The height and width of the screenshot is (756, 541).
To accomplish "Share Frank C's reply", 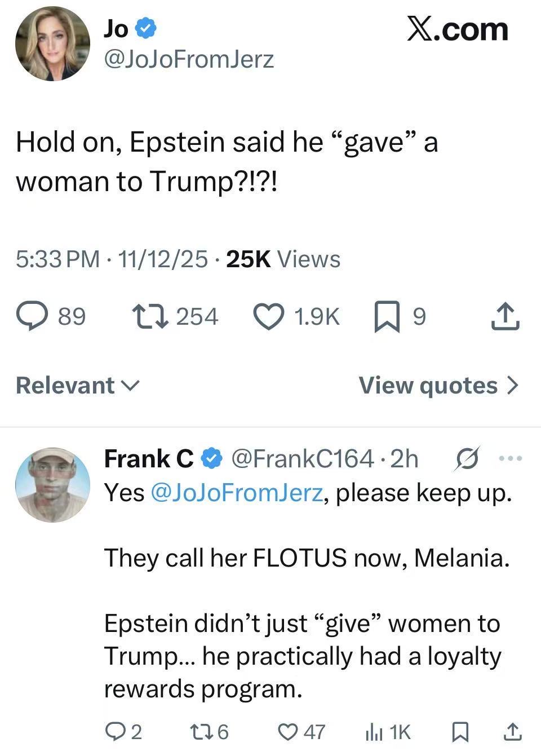I will [x=512, y=732].
